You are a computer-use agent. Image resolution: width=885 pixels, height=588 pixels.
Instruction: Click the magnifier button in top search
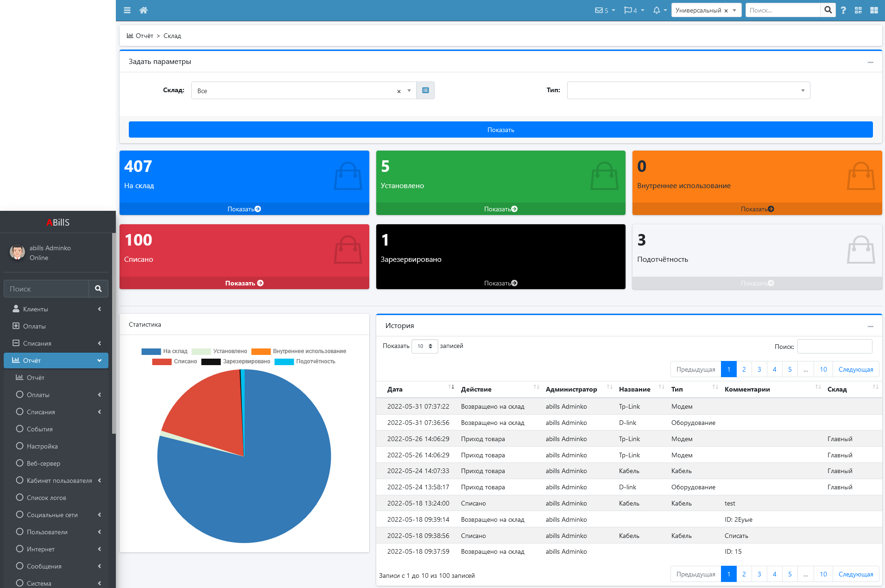pos(828,10)
